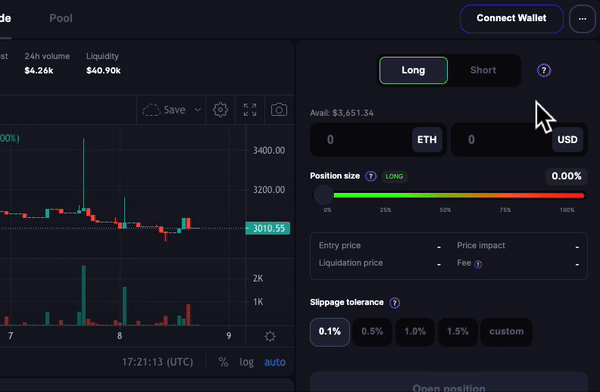Viewport: 600px width, 392px height.
Task: Click the USD currency label button
Action: click(x=567, y=140)
